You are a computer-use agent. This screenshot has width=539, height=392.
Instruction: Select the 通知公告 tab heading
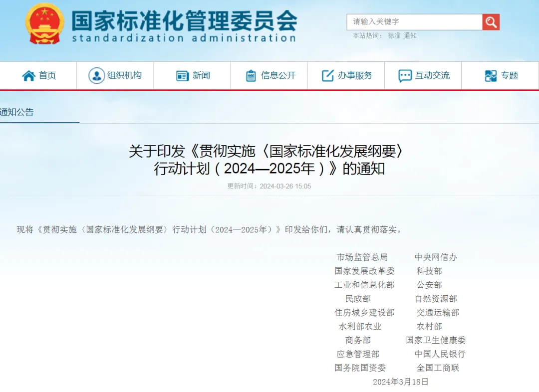click(x=17, y=112)
